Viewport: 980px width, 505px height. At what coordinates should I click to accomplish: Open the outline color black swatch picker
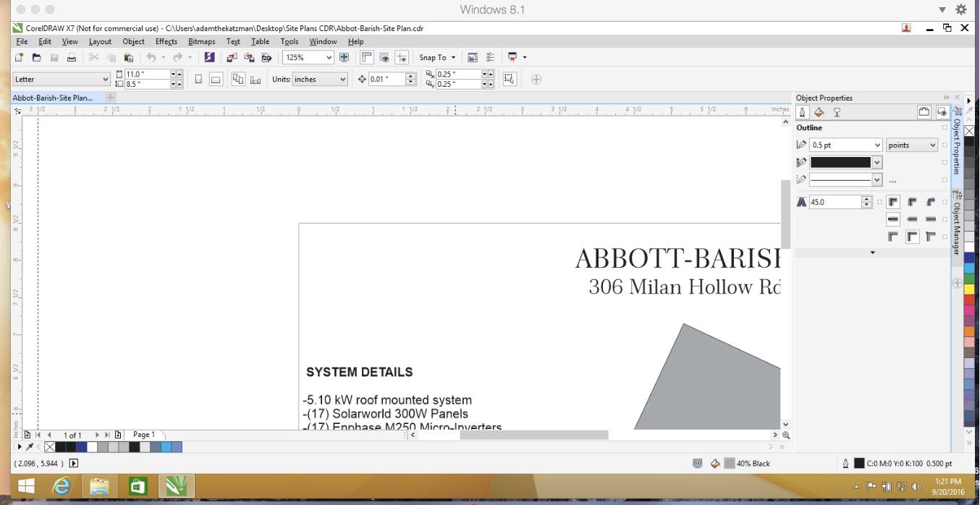(x=877, y=163)
